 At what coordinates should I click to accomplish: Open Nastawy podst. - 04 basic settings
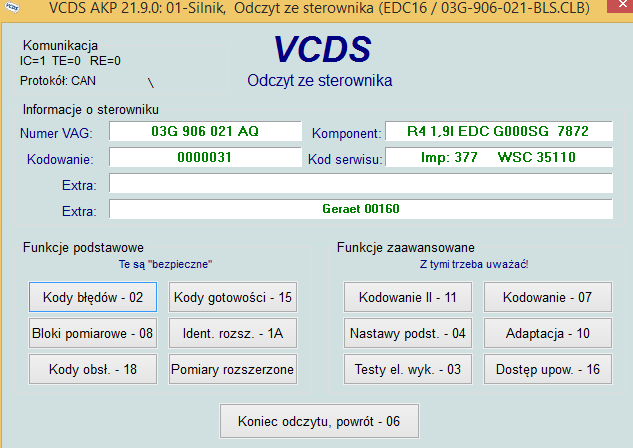tap(408, 333)
